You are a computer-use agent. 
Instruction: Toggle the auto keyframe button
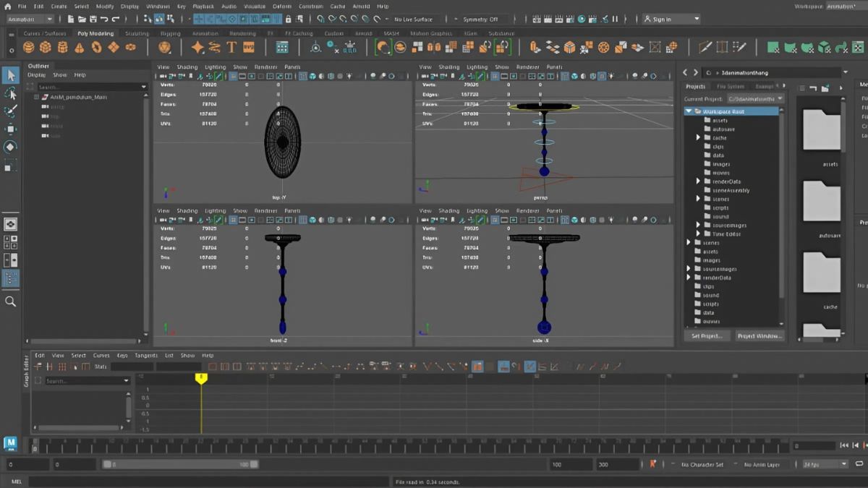click(x=653, y=464)
